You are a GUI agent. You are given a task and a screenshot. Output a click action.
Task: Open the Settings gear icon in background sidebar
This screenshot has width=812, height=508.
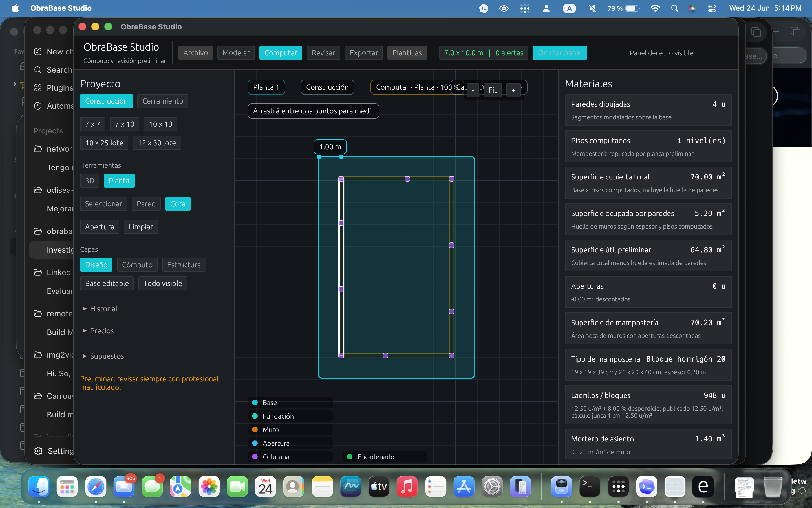[x=38, y=451]
